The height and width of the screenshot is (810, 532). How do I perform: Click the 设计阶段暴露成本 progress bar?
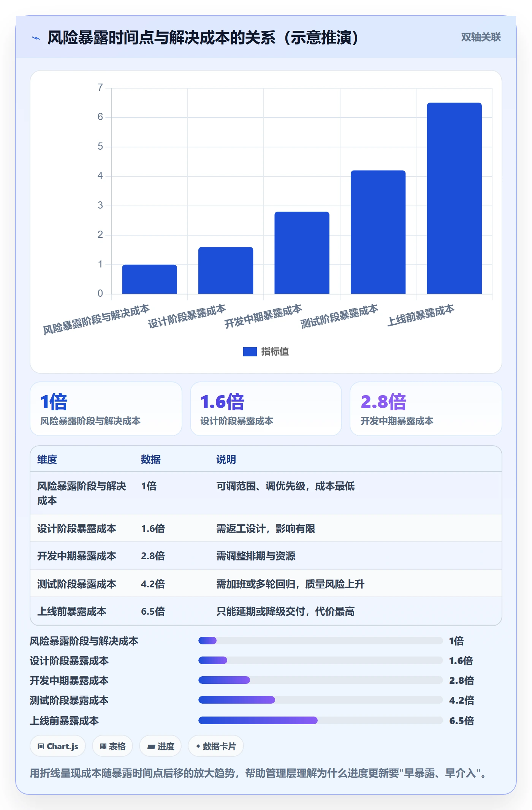[x=321, y=660]
